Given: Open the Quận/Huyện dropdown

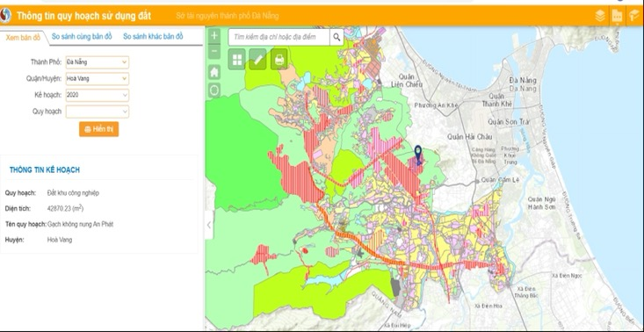Looking at the screenshot, I should (98, 79).
